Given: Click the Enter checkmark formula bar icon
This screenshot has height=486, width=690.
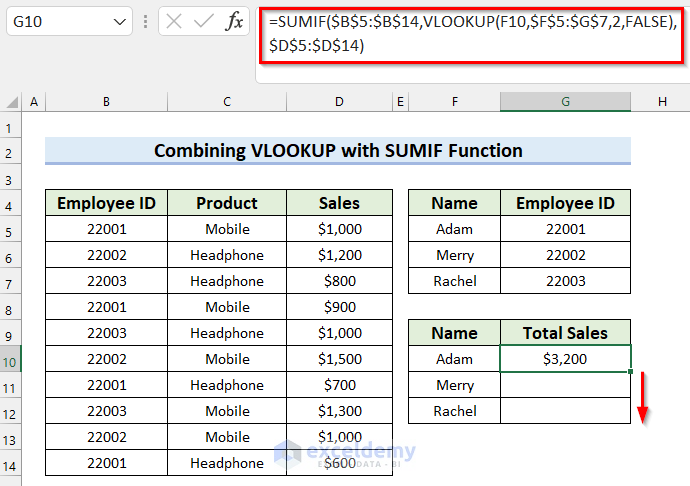Looking at the screenshot, I should 203,21.
